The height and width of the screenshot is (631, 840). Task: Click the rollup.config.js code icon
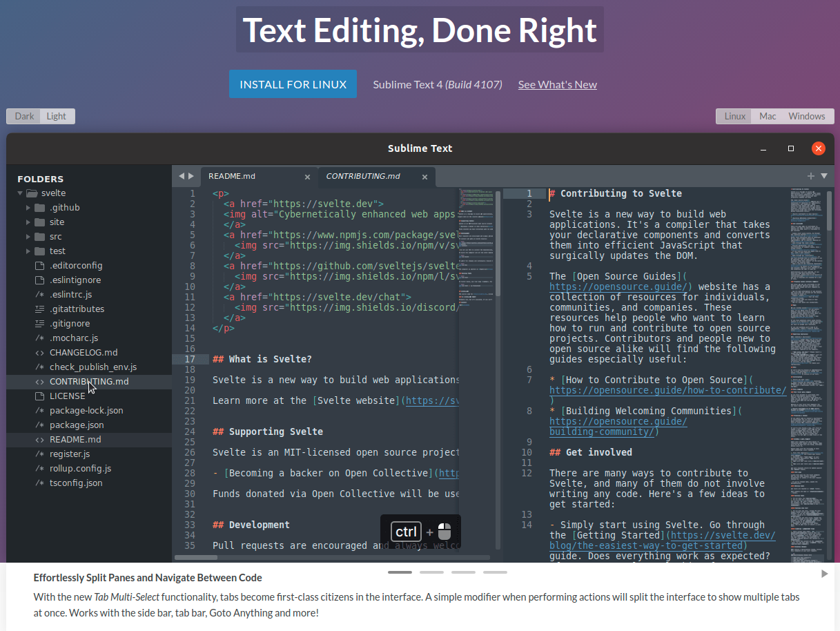39,469
